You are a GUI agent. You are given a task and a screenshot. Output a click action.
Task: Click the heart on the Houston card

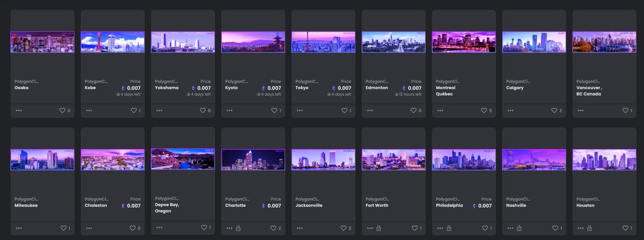click(x=625, y=228)
